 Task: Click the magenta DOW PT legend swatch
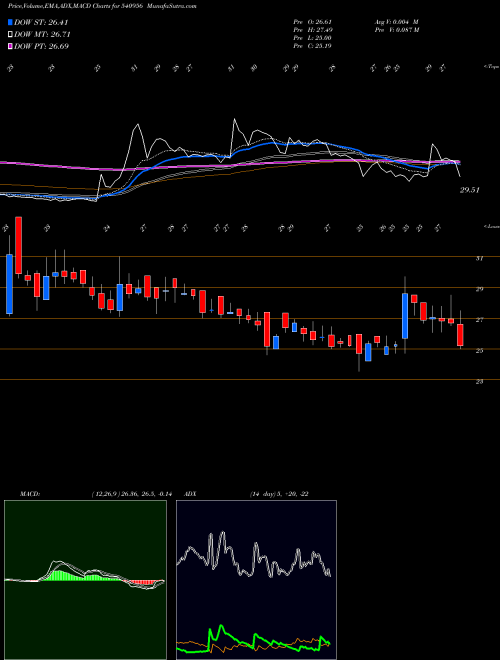point(10,46)
